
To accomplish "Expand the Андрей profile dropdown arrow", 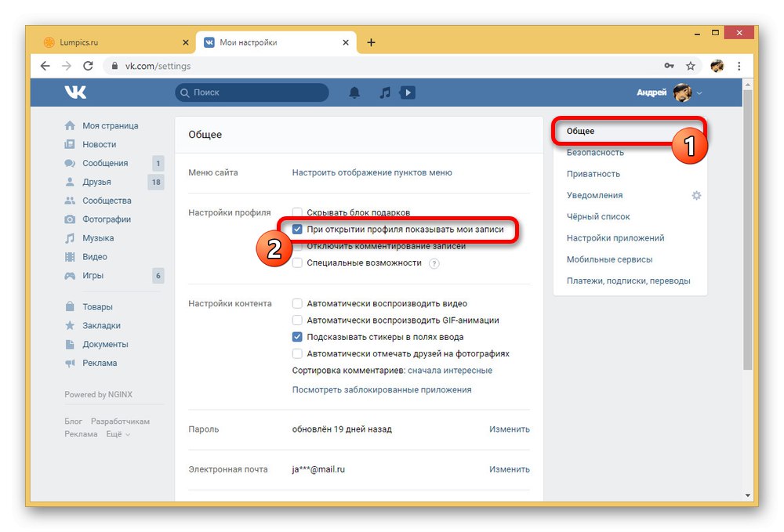I will coord(699,93).
